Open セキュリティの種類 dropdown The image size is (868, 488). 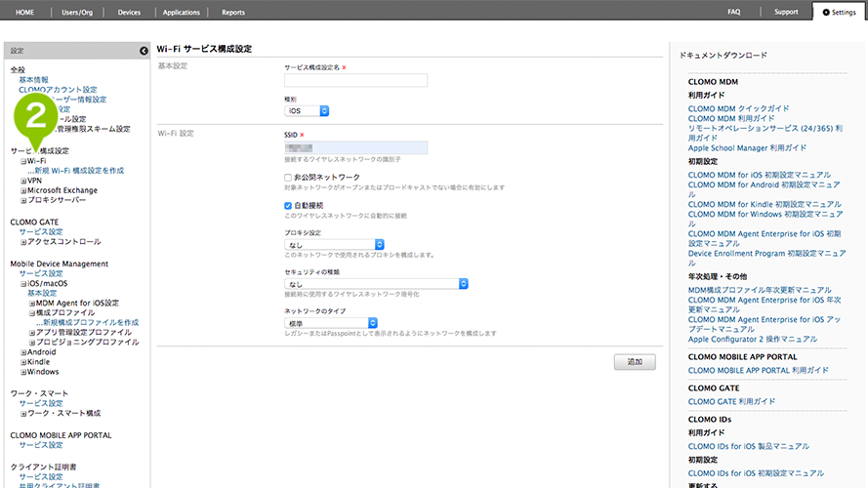pos(377,284)
